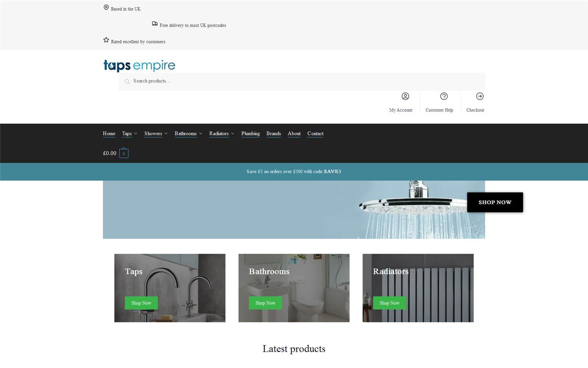
Task: Open the shopping cart bag icon
Action: point(124,153)
